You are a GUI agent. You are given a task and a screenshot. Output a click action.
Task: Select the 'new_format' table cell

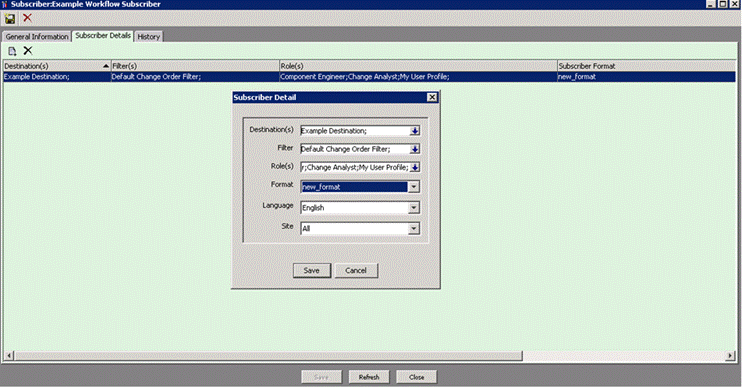point(646,77)
